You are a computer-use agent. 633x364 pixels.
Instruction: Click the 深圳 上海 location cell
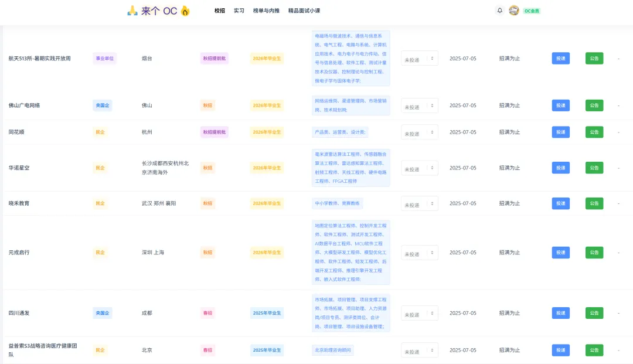point(153,252)
